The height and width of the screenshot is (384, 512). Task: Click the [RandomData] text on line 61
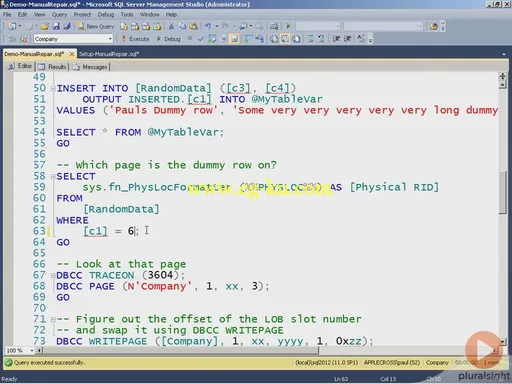121,209
